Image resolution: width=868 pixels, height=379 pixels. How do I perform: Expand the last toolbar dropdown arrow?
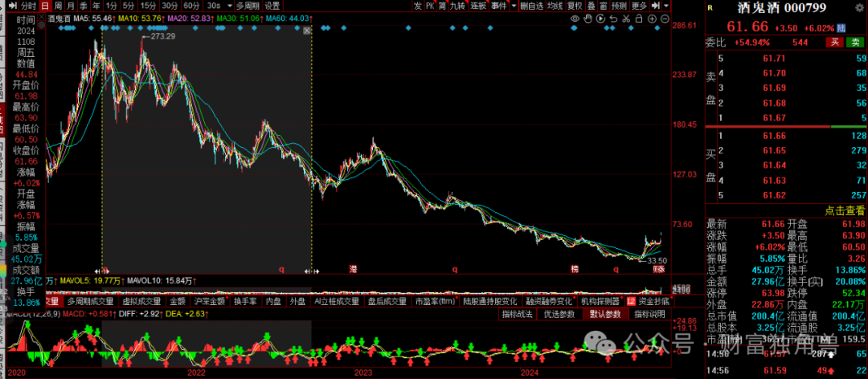pos(666,6)
